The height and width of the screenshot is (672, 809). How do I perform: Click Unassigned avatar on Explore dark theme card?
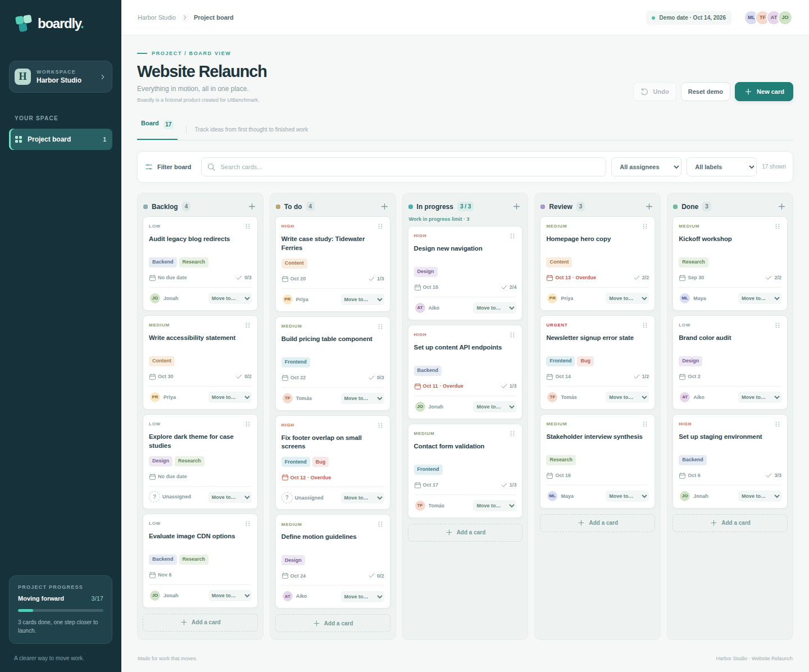(x=154, y=497)
